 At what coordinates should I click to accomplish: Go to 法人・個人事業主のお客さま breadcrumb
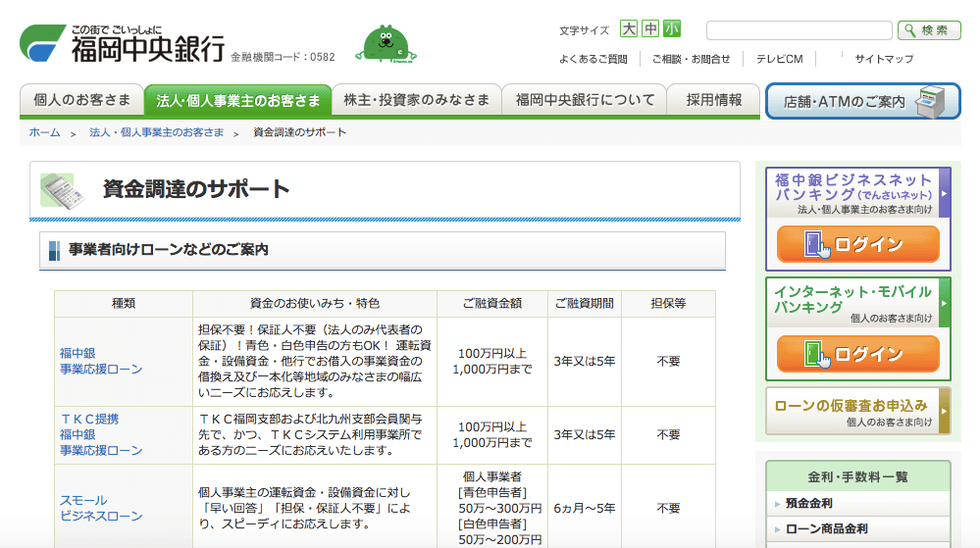pos(156,132)
